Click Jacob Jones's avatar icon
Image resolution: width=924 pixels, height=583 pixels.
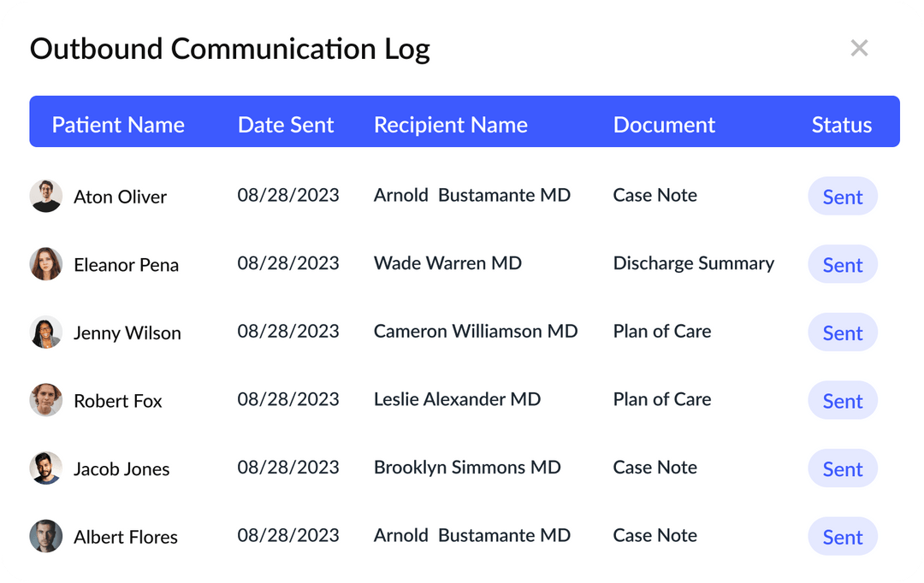pos(45,468)
